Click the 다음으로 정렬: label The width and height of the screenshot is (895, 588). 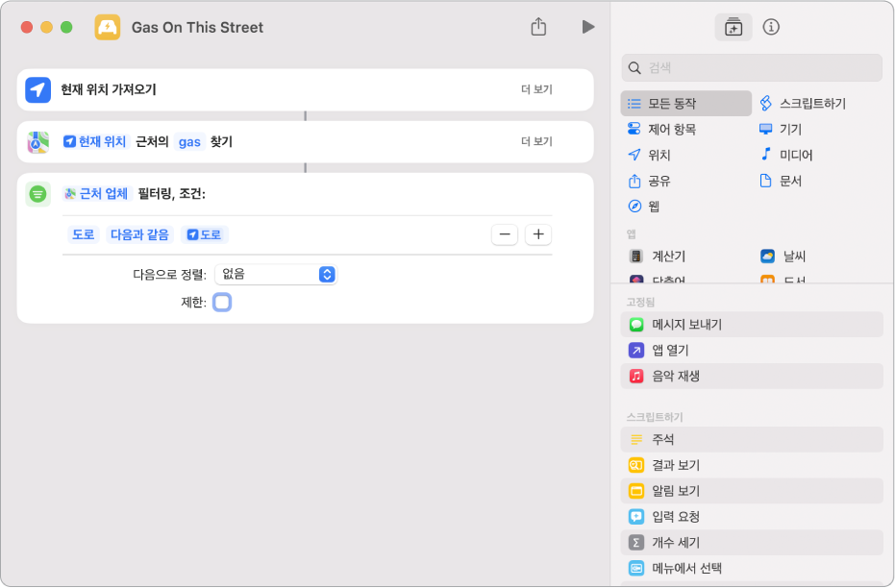click(169, 275)
